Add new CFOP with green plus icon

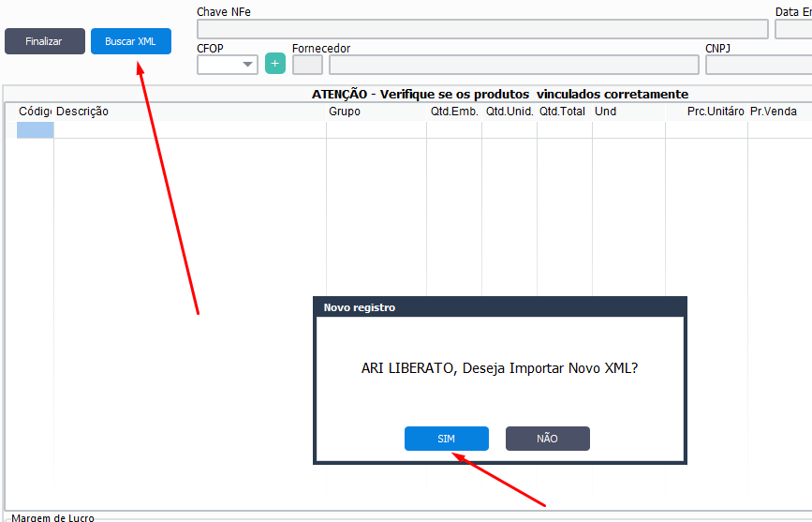(x=275, y=64)
